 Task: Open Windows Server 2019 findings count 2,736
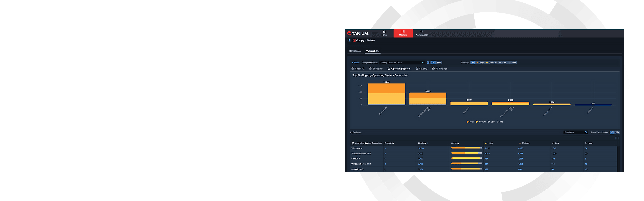click(421, 164)
